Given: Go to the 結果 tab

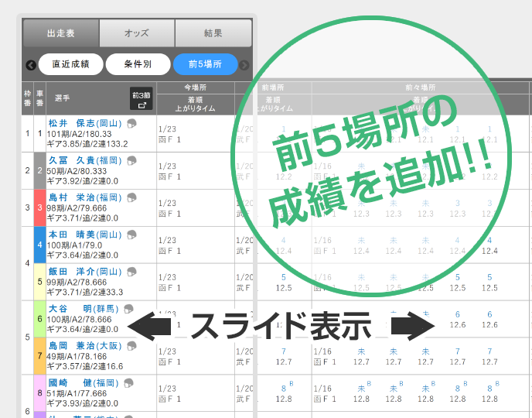Looking at the screenshot, I should click(213, 33).
